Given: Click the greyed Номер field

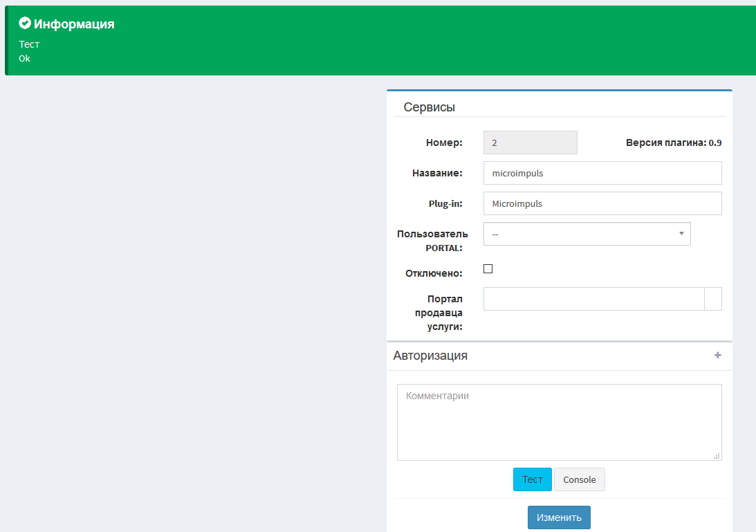Looking at the screenshot, I should click(530, 143).
